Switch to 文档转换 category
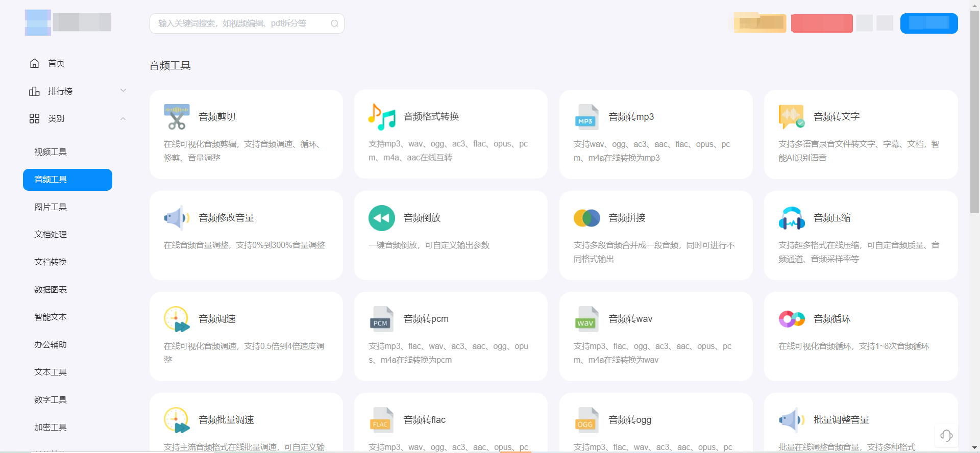980x453 pixels. (51, 262)
